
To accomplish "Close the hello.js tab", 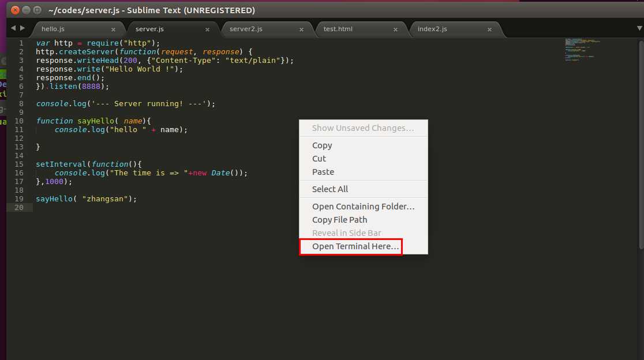I will pos(113,29).
